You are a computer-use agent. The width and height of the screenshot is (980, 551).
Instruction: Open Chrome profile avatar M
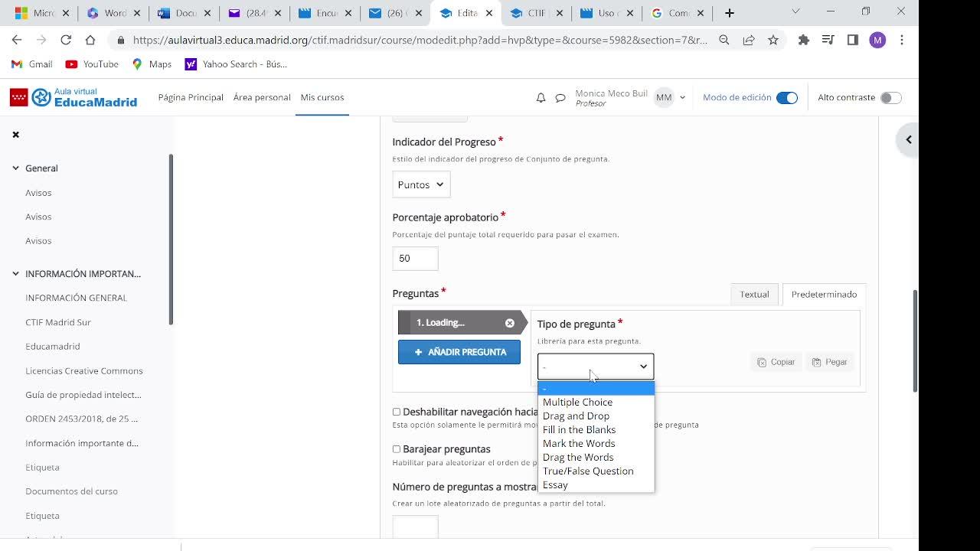(877, 40)
